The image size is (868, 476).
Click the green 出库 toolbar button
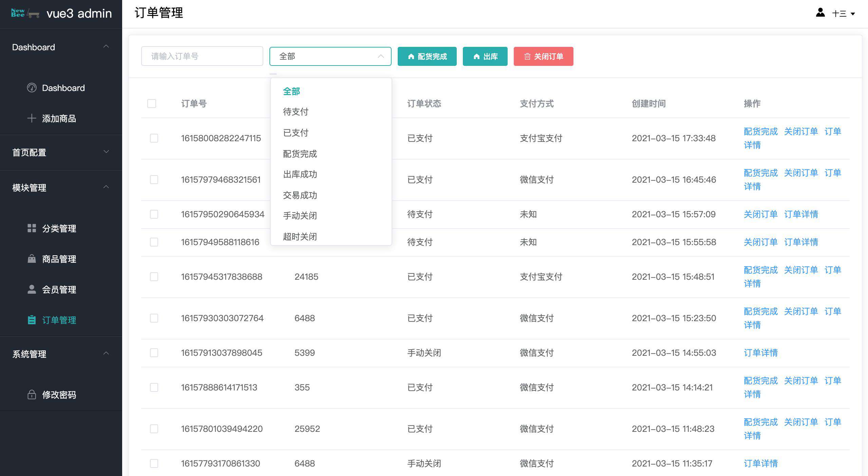485,56
